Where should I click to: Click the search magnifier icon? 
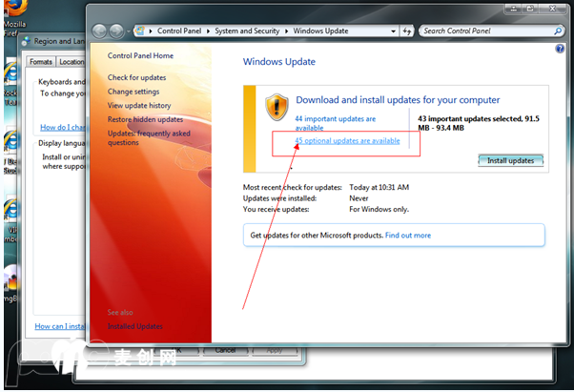(x=558, y=31)
